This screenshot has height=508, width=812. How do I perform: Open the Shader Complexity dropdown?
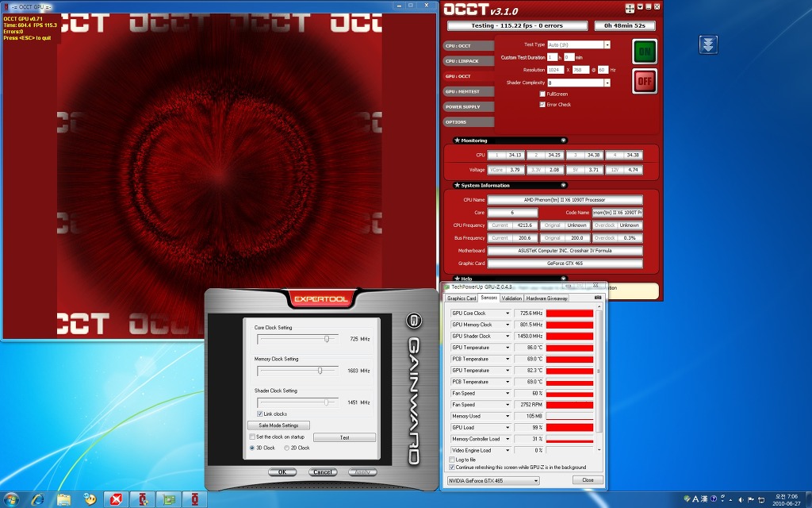pyautogui.click(x=607, y=83)
